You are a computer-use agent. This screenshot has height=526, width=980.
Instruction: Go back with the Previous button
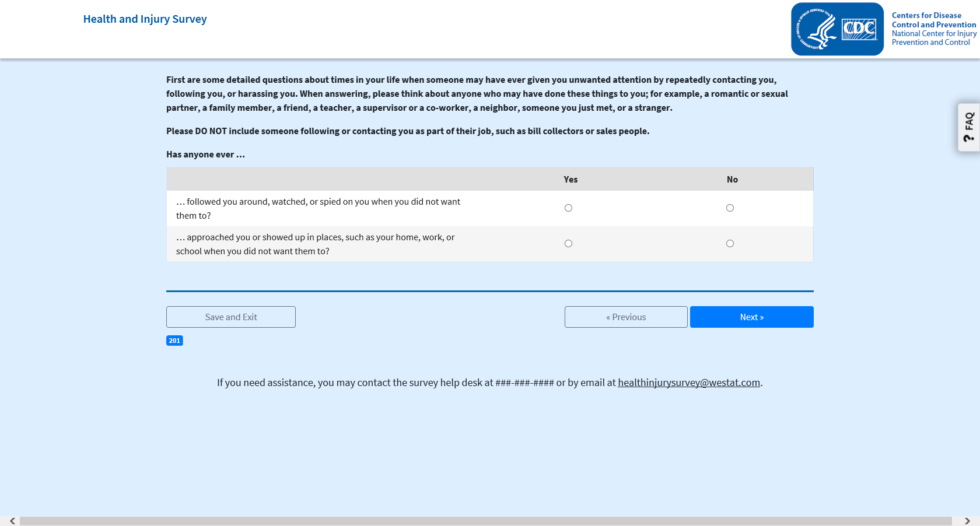pyautogui.click(x=626, y=317)
